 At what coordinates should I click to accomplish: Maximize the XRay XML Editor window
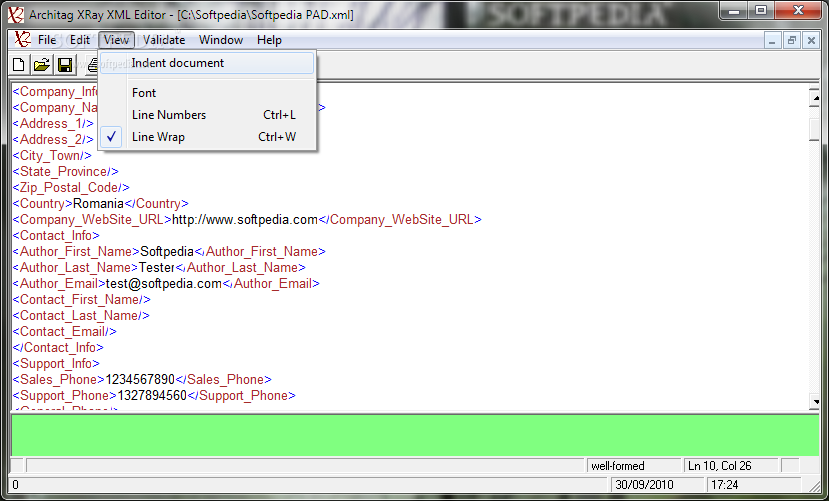tap(761, 10)
